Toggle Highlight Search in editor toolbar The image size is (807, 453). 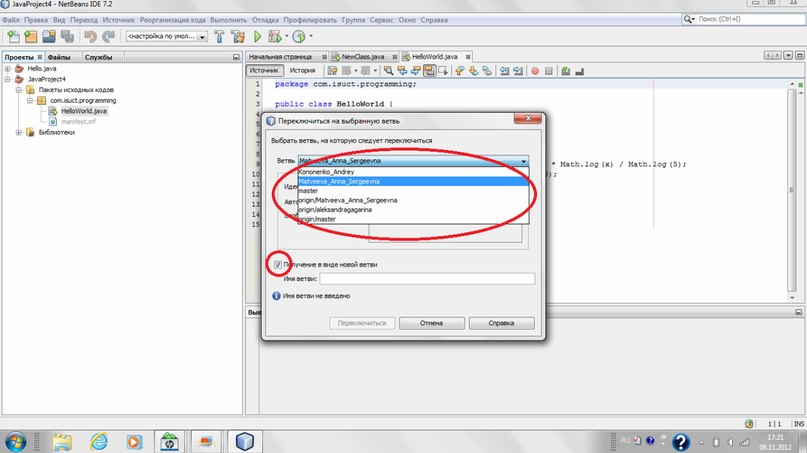point(429,71)
